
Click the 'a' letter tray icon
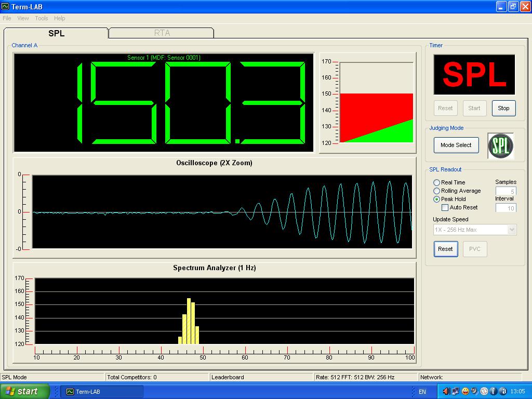click(502, 391)
